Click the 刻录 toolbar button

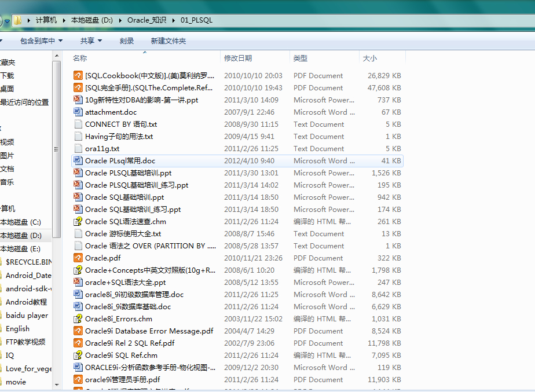[127, 41]
